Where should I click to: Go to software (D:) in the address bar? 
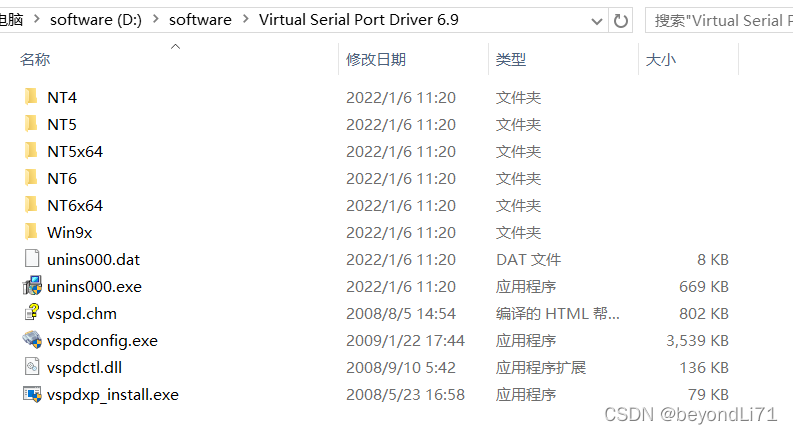tap(96, 20)
